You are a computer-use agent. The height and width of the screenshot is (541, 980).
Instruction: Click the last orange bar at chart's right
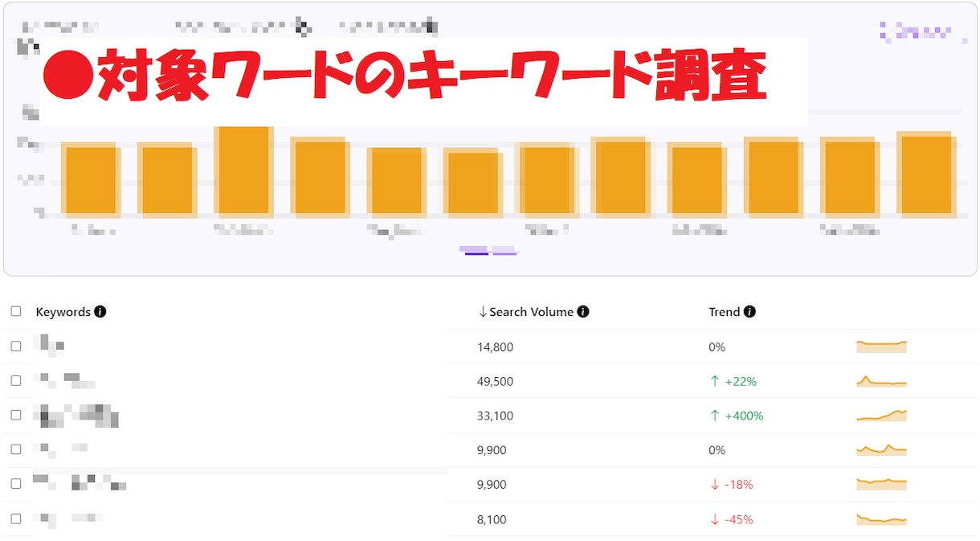click(x=926, y=174)
